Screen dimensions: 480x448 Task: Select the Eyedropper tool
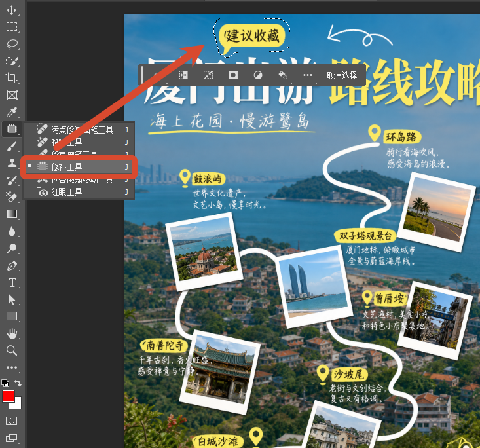click(x=12, y=113)
